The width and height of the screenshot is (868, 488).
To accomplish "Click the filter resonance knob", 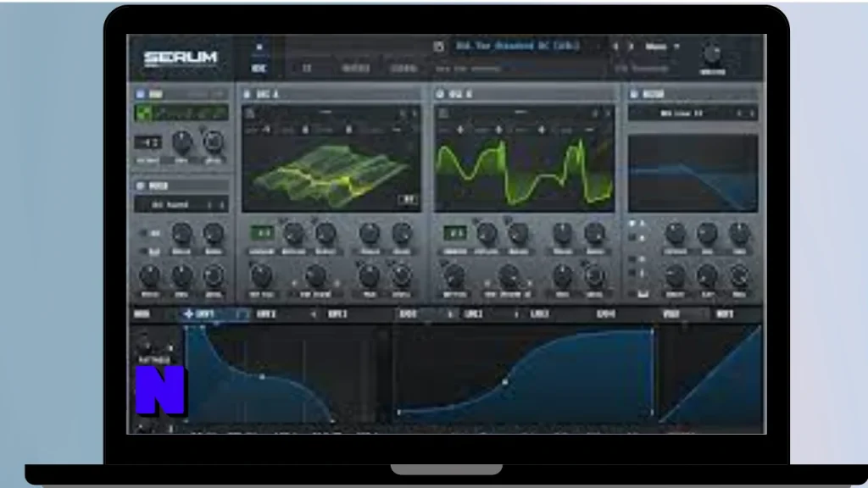I will [707, 233].
